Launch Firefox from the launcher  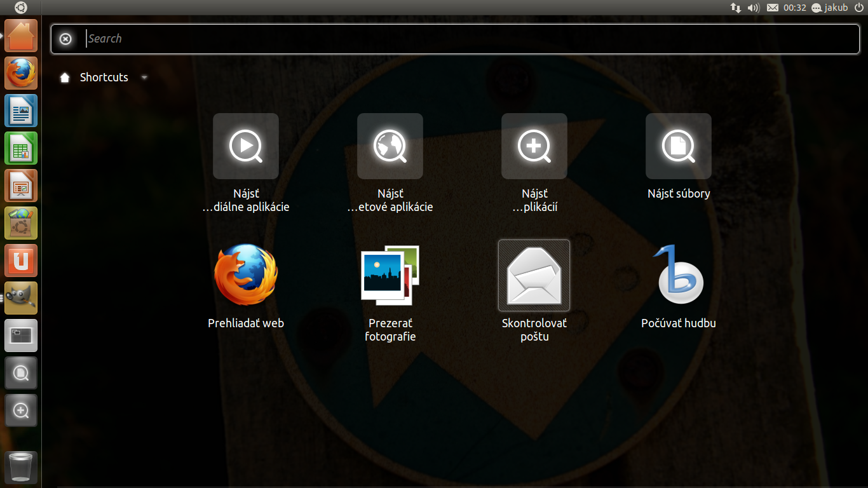[x=21, y=73]
